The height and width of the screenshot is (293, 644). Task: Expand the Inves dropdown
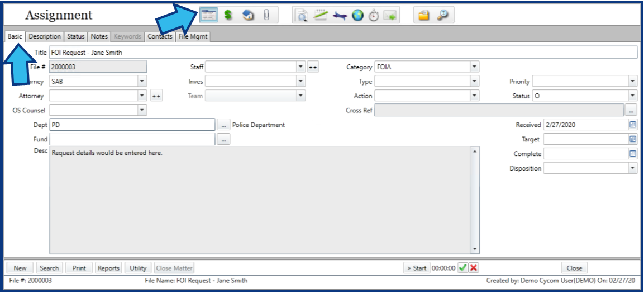[x=301, y=82]
